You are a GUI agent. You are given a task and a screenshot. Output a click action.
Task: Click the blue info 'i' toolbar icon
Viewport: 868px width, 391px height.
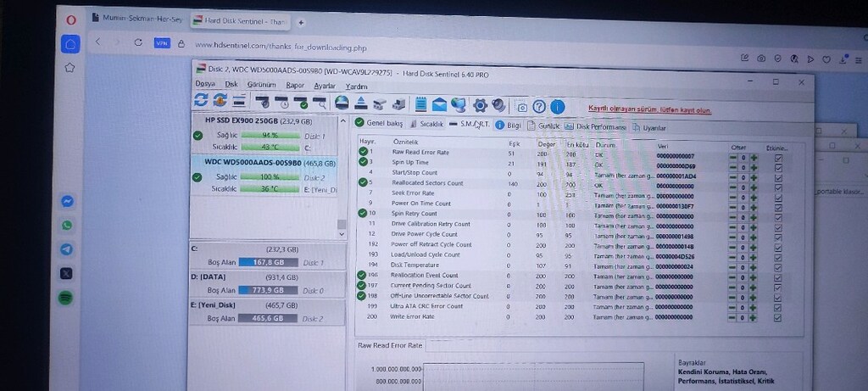pos(558,107)
